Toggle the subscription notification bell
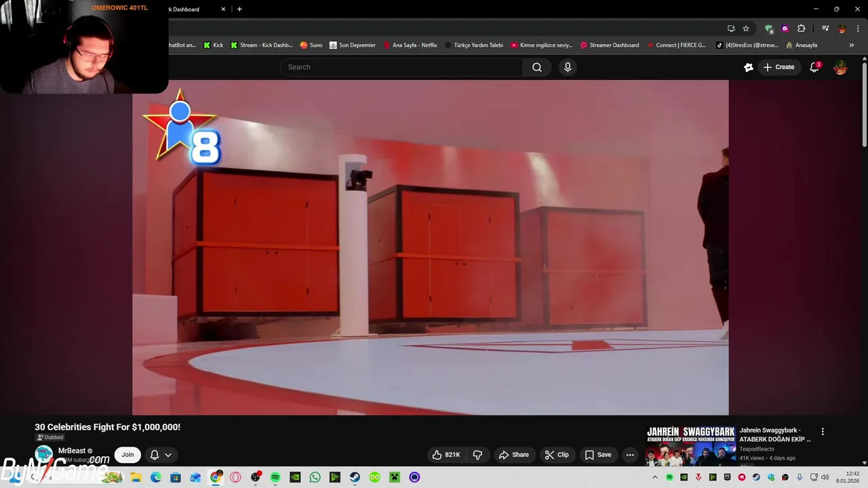The width and height of the screenshot is (868, 488). tap(154, 455)
